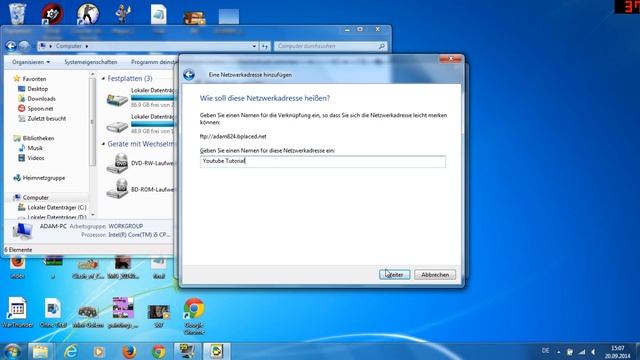
Task: Show hidden tray icons arrow
Action: (x=558, y=352)
